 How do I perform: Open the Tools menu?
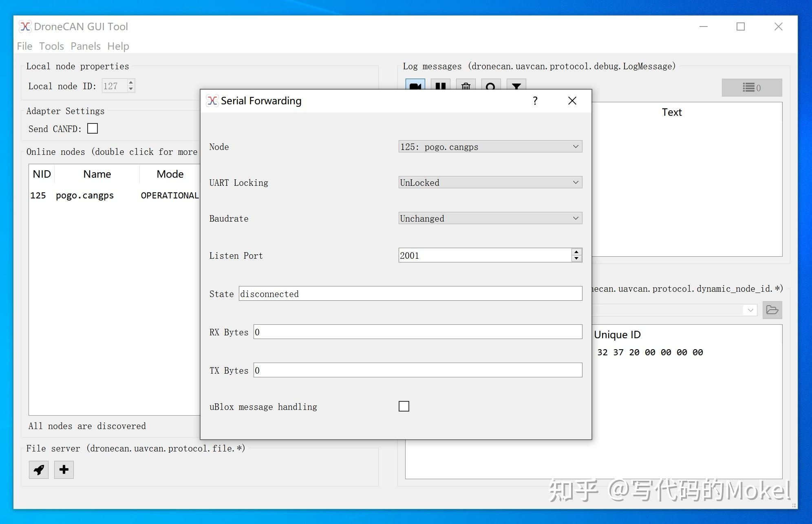point(51,46)
